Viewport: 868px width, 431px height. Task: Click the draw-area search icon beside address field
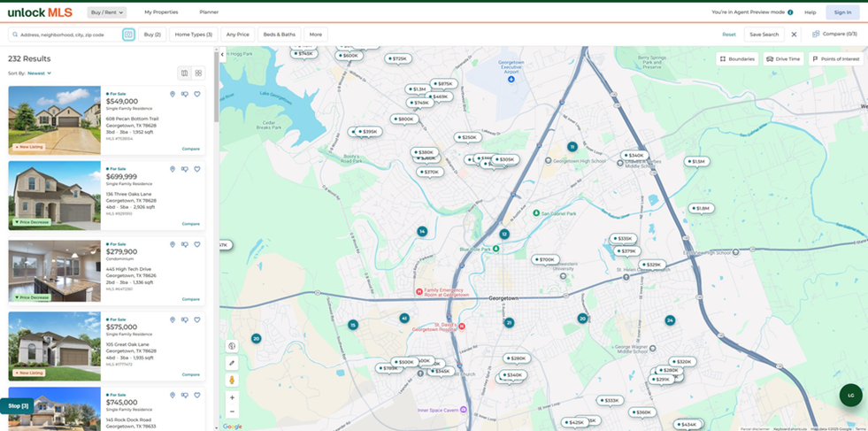coord(128,35)
